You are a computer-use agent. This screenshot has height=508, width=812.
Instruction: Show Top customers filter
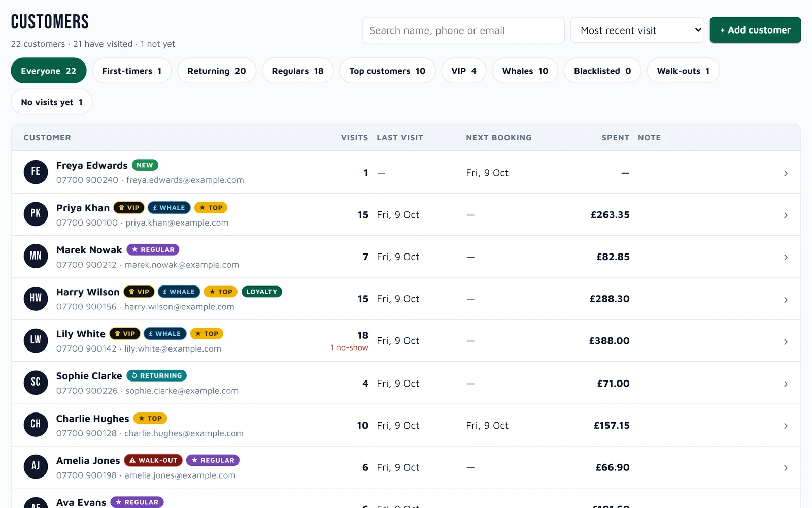point(387,71)
